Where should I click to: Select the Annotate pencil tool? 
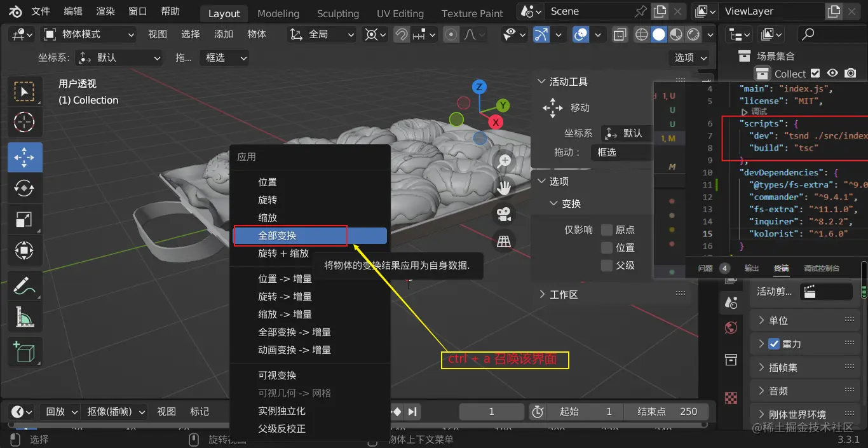(25, 285)
